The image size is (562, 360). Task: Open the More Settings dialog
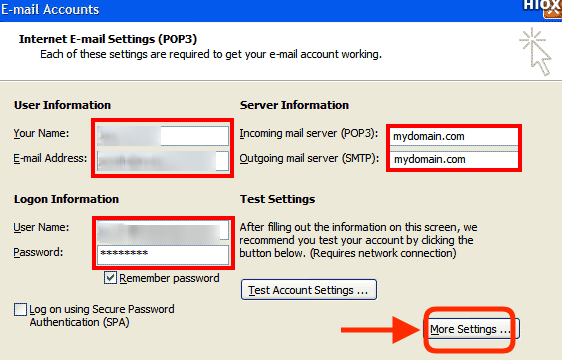[471, 329]
